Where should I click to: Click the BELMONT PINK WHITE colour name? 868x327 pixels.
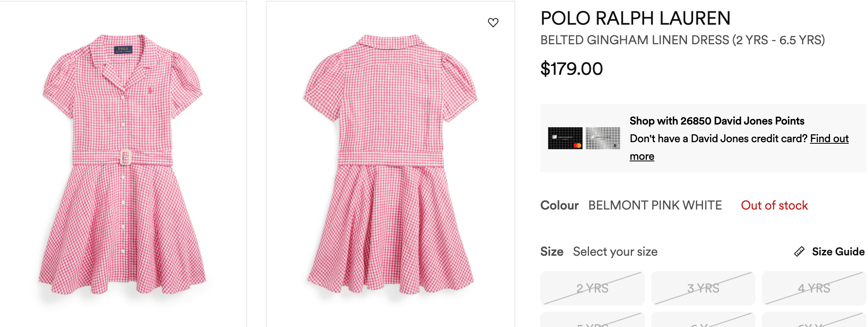coord(655,205)
